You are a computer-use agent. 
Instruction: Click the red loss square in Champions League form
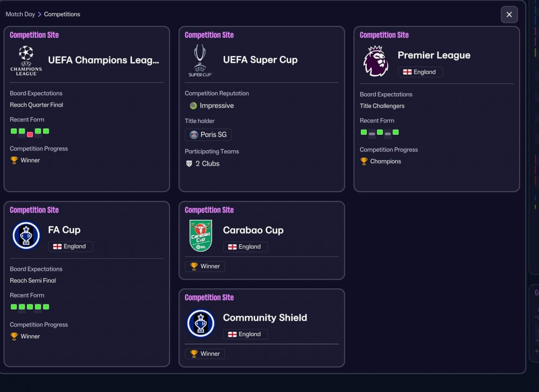coord(30,134)
